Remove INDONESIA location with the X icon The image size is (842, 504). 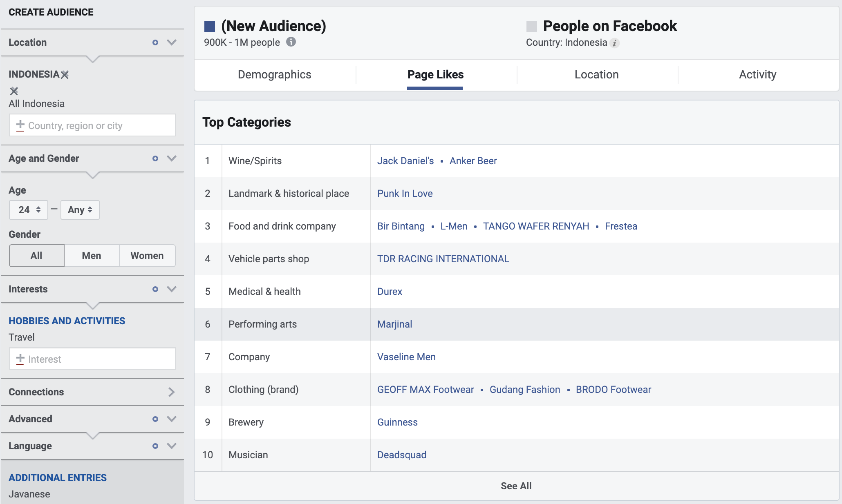pos(65,75)
